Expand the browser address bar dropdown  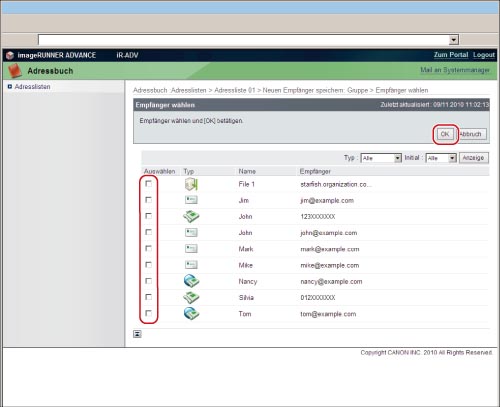coord(453,40)
